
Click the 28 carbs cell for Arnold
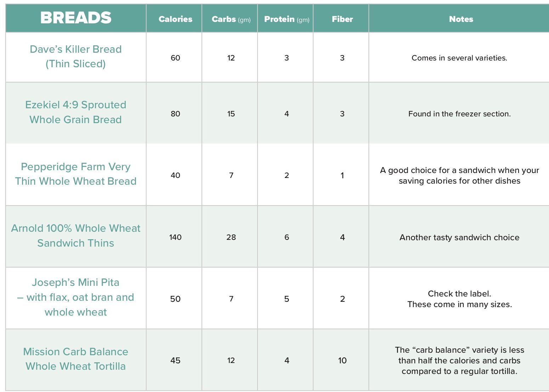(231, 237)
